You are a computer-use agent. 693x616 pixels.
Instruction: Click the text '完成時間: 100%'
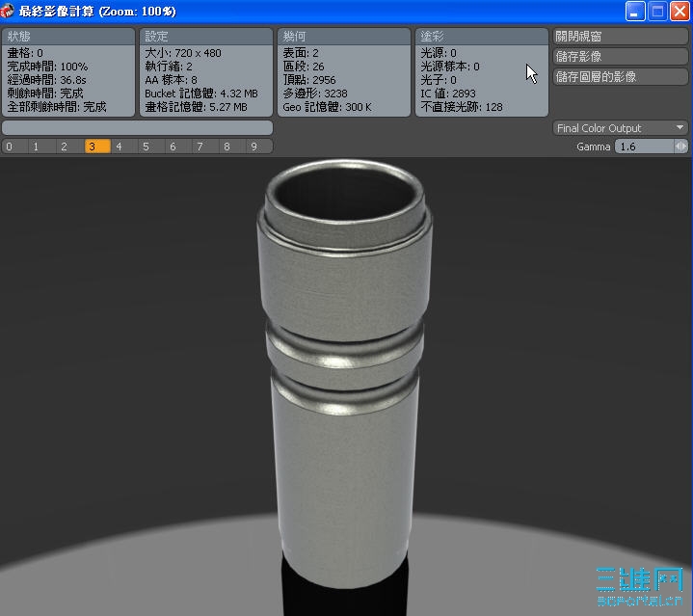click(47, 67)
